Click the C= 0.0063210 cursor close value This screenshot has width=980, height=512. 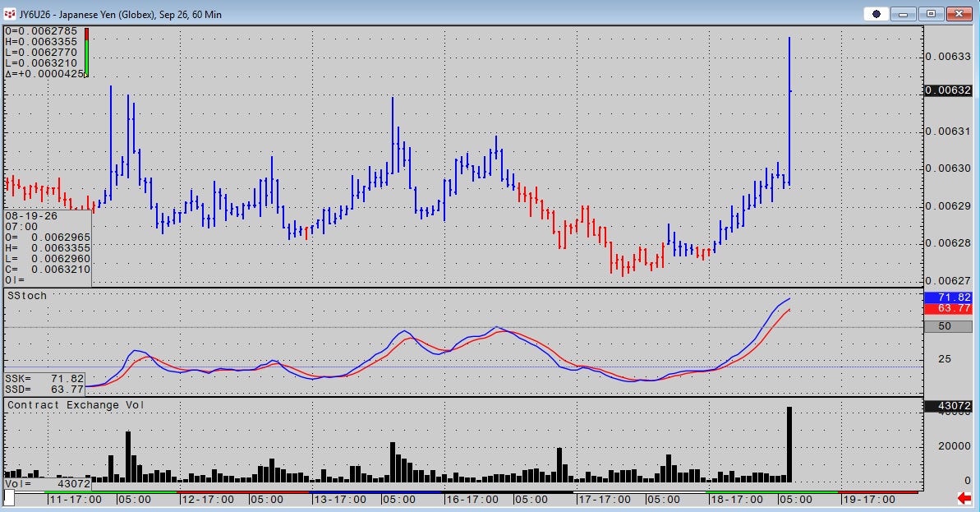click(x=48, y=269)
